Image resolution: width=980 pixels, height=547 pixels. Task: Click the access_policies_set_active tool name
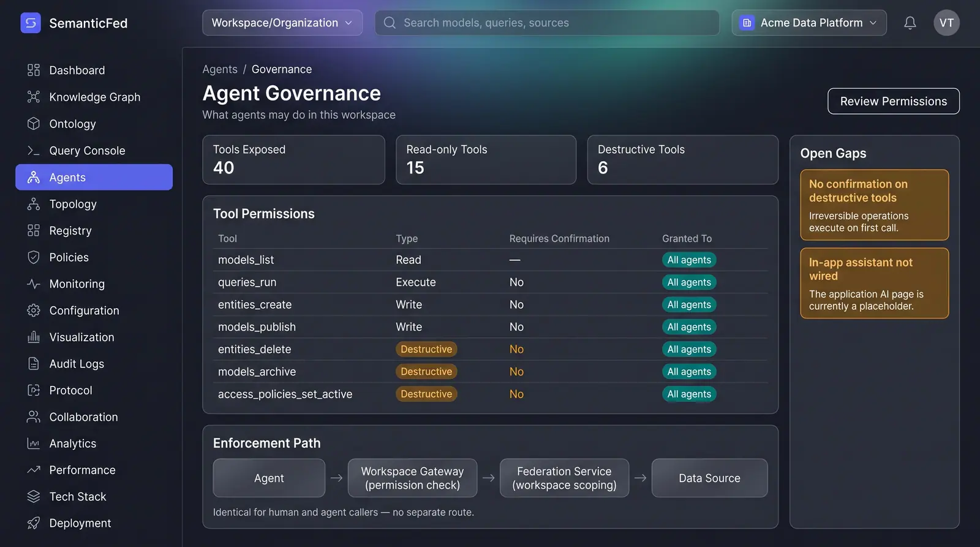(285, 394)
